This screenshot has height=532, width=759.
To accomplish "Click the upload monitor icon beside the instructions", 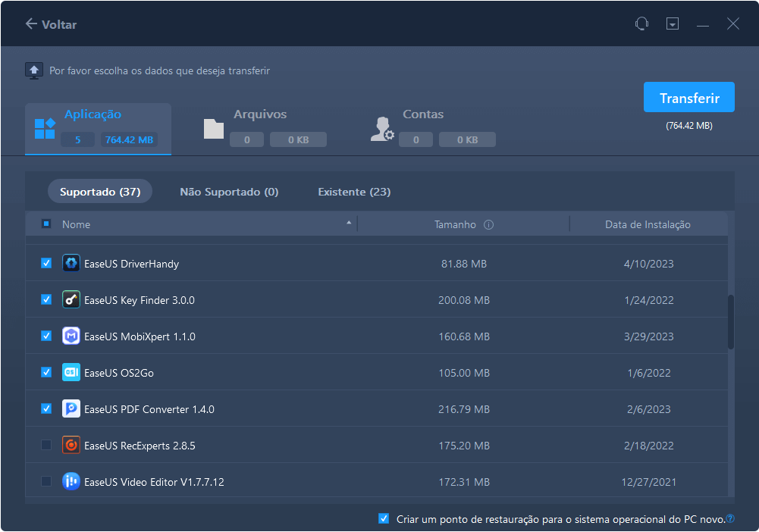I will [x=34, y=70].
